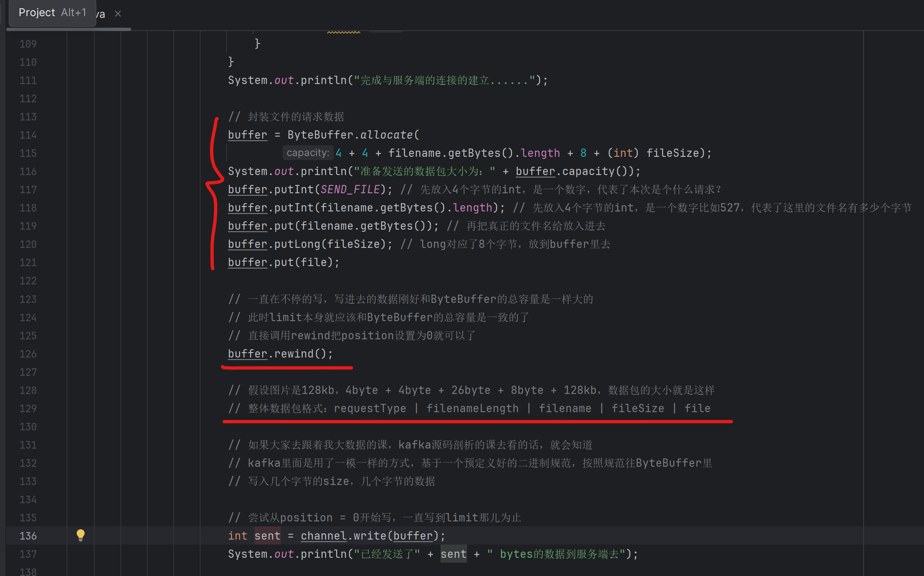This screenshot has width=924, height=576.
Task: Click line number 129 in gutter
Action: point(28,408)
